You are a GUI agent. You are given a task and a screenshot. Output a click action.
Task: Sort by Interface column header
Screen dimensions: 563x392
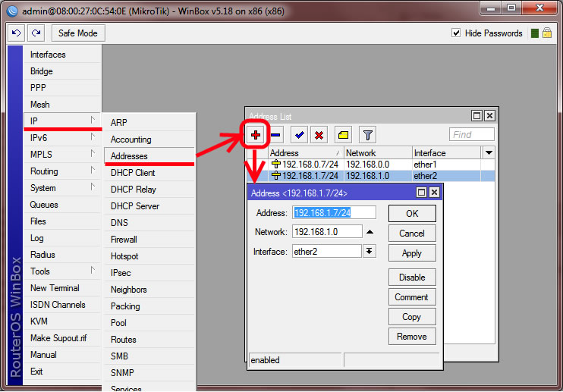446,153
